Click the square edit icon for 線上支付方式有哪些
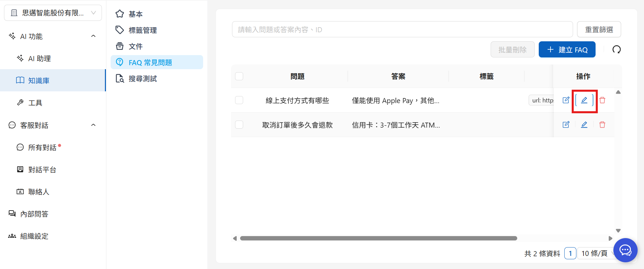 tap(566, 100)
